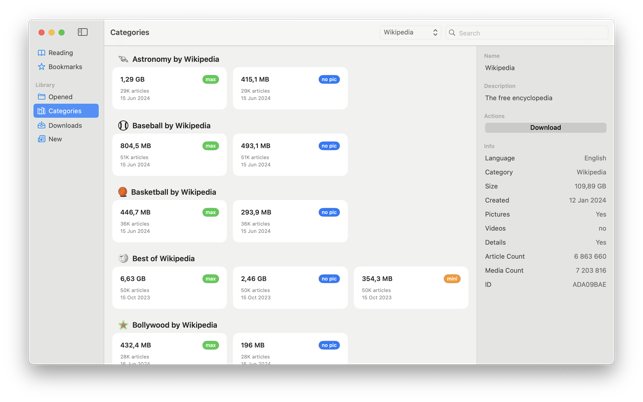Choose Baseball 493,1 MB no pic card
This screenshot has width=643, height=402.
[x=290, y=154]
